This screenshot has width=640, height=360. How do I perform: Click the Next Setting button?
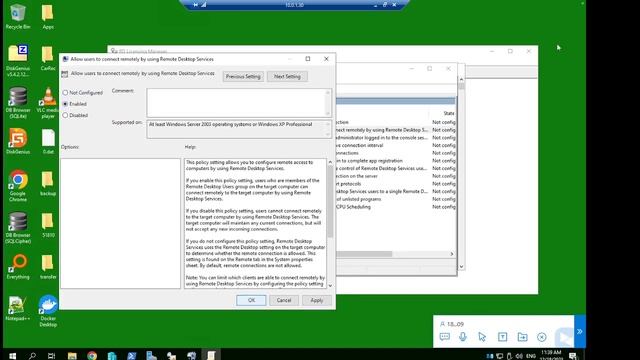coord(287,76)
